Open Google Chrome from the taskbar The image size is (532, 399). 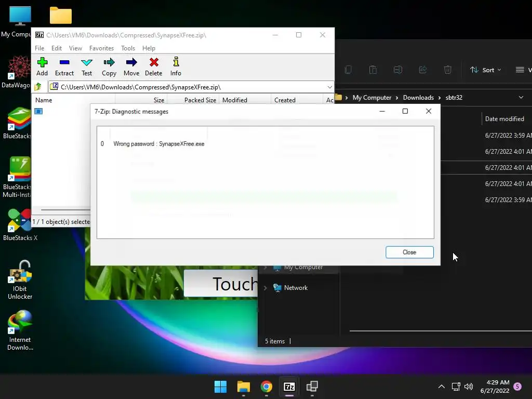267,387
